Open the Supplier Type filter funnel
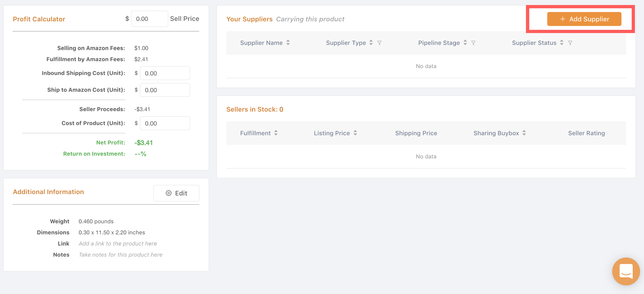 (379, 43)
